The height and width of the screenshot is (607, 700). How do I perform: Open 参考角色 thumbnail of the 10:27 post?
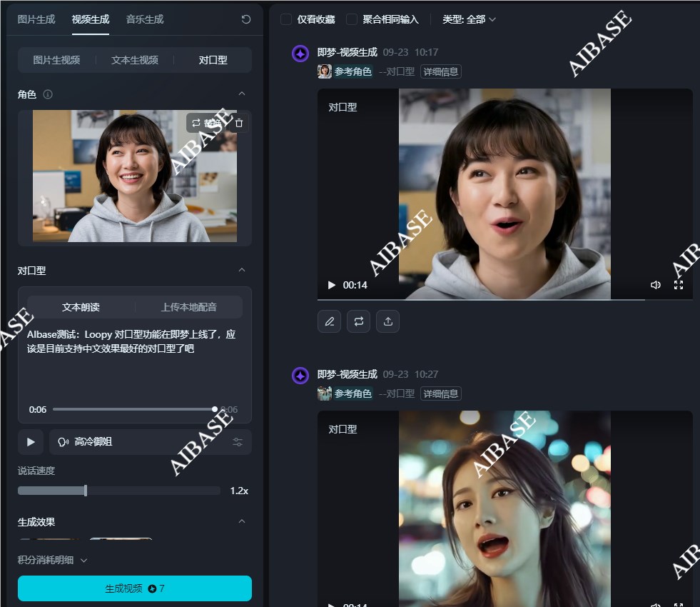325,393
